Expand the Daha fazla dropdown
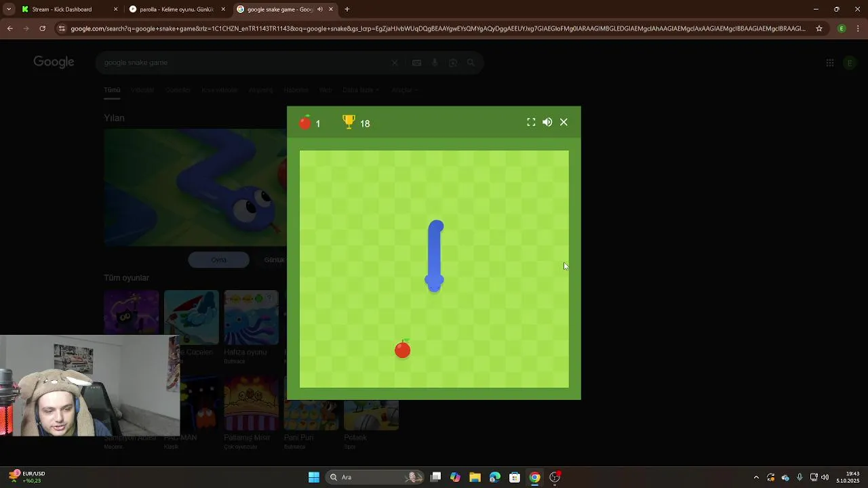868x488 pixels. (x=360, y=90)
